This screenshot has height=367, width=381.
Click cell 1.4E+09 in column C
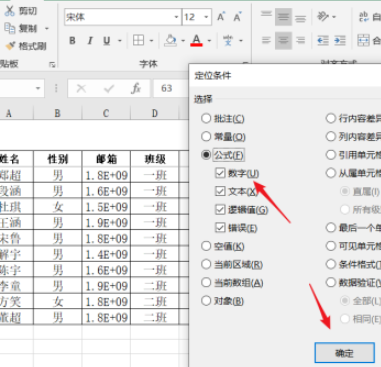106,254
